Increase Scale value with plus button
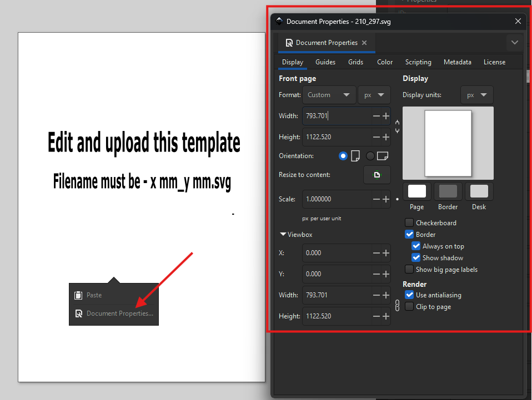Screen dimensions: 532x400 click(386, 199)
